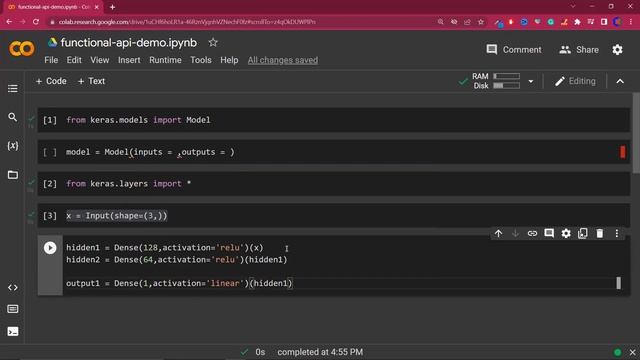Viewport: 640px width, 360px height.
Task: Click the completed at 4:55 PM status
Action: (x=320, y=352)
